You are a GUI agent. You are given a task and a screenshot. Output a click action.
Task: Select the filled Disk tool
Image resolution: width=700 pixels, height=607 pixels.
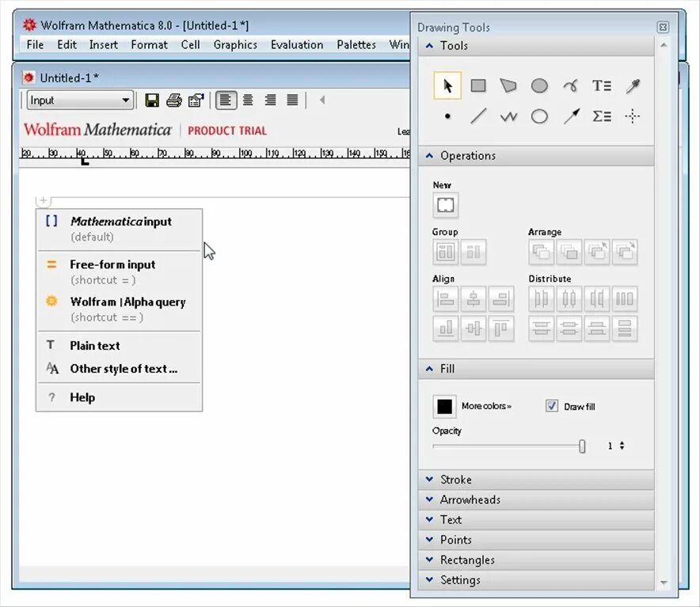coord(539,85)
